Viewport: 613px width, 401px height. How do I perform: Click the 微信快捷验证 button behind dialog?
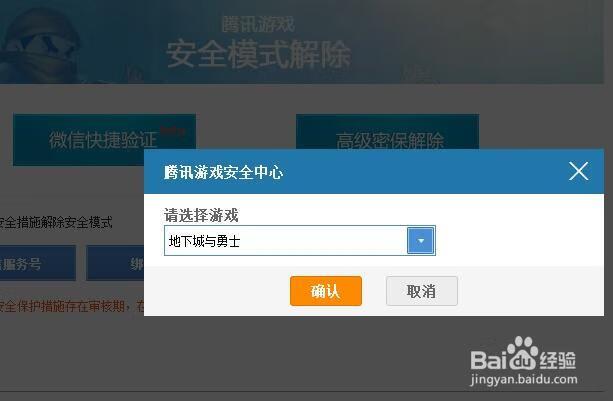[104, 140]
